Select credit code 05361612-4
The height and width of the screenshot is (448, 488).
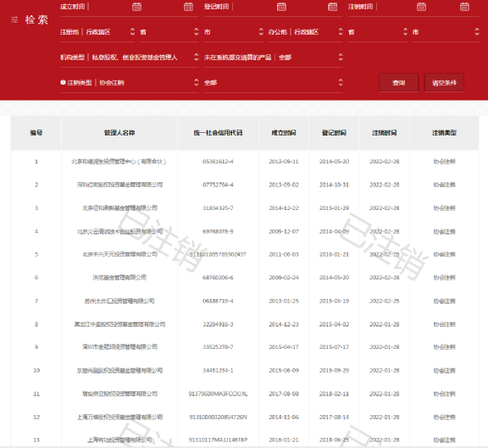coord(218,162)
